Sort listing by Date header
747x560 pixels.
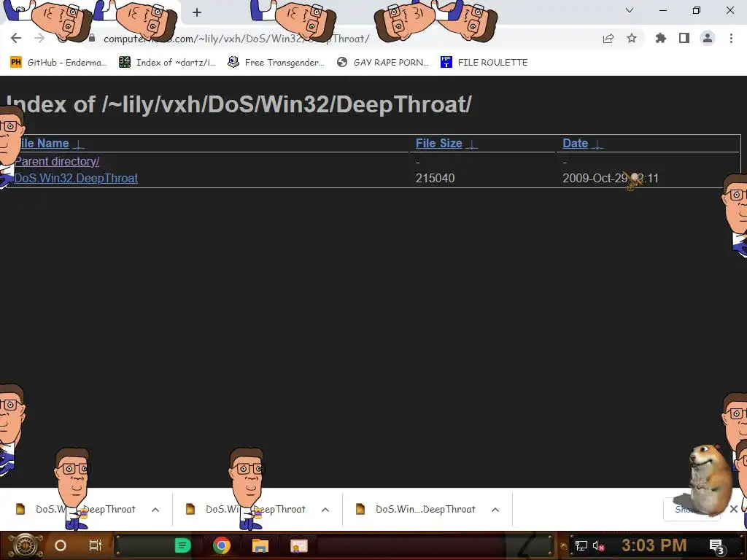point(582,144)
